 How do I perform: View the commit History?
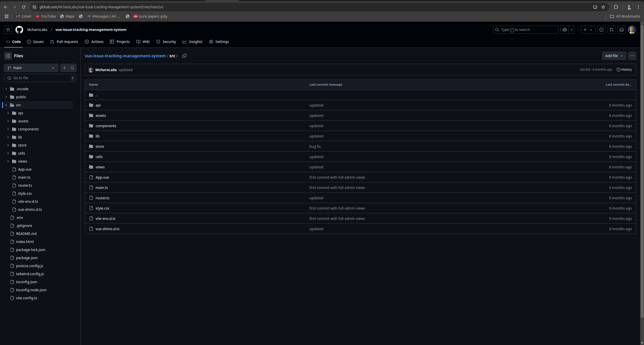[624, 69]
